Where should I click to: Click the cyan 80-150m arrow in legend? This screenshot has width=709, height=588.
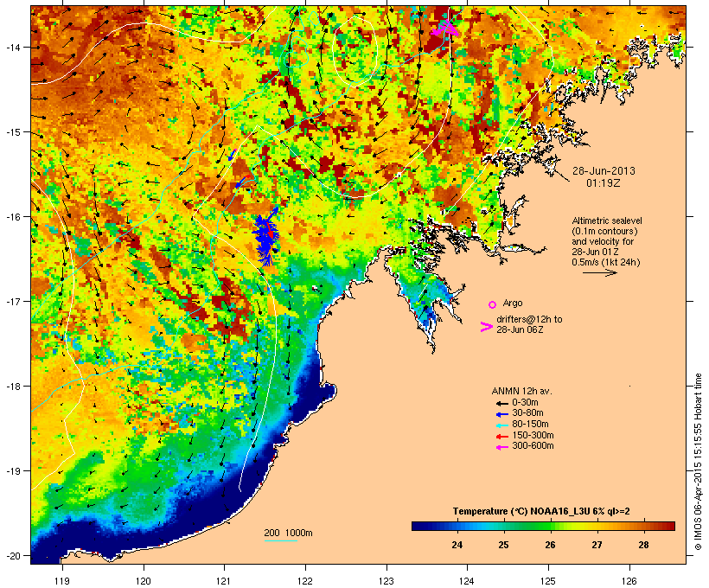[501, 425]
